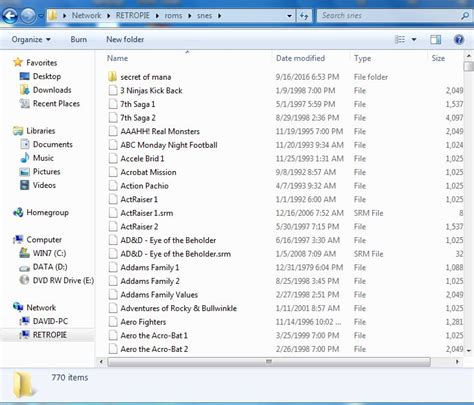The image size is (474, 405).
Task: Expand the arrow after roms in breadcrumb
Action: (189, 16)
